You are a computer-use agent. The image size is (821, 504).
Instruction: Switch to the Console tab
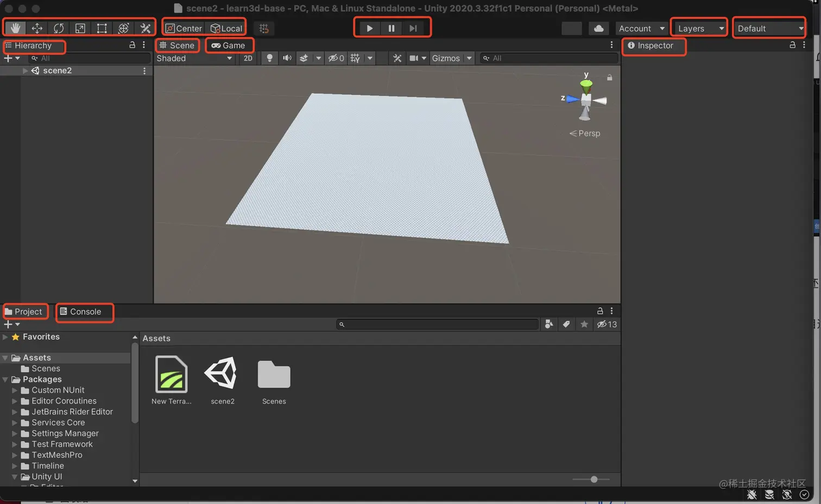pyautogui.click(x=81, y=312)
